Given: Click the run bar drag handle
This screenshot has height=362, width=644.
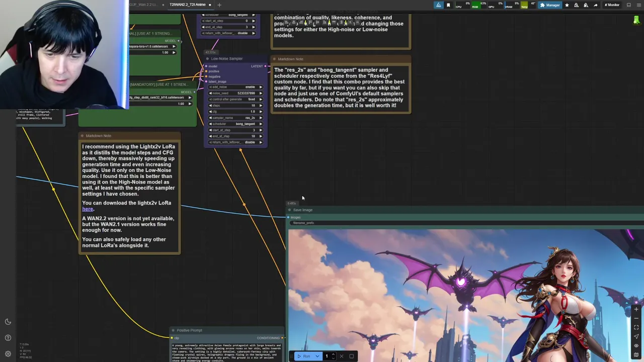Looking at the screenshot, I should click(292, 356).
